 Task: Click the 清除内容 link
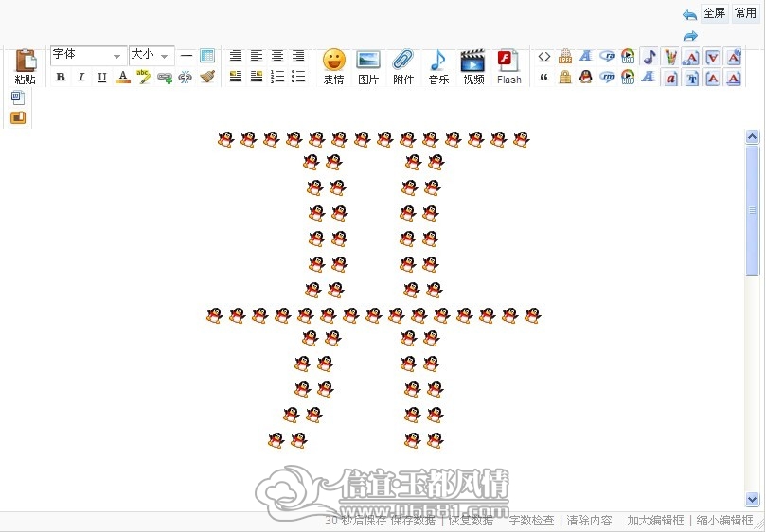pos(589,521)
